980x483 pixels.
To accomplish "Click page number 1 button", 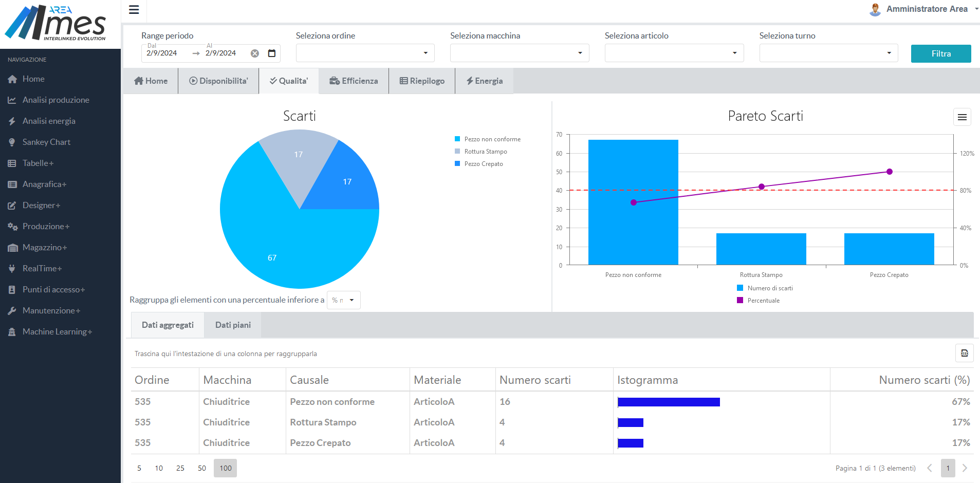I will [x=948, y=468].
